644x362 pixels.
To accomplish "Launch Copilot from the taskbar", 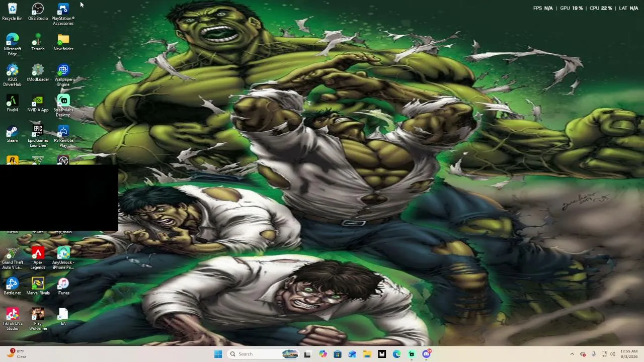I will (x=323, y=354).
